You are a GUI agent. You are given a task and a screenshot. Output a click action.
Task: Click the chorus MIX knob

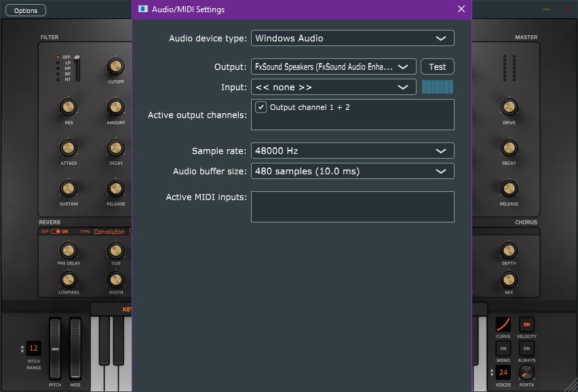(x=509, y=280)
